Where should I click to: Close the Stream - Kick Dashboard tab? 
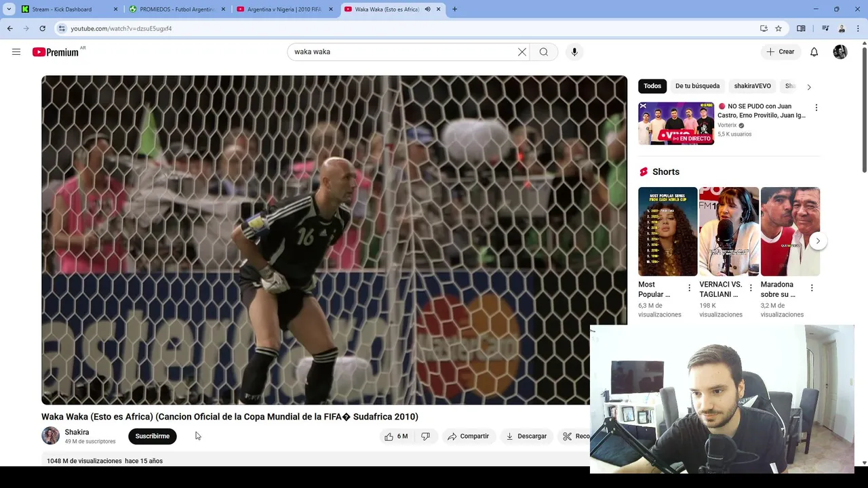point(115,9)
